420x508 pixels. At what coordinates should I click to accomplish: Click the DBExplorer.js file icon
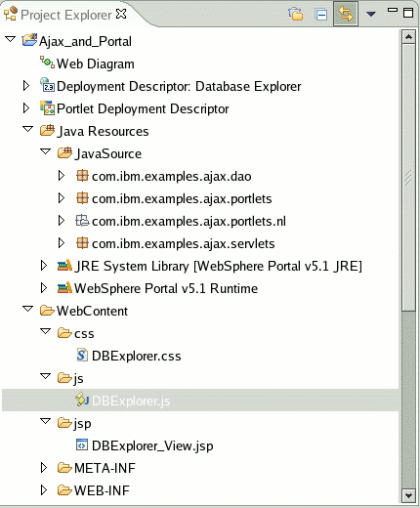point(82,401)
